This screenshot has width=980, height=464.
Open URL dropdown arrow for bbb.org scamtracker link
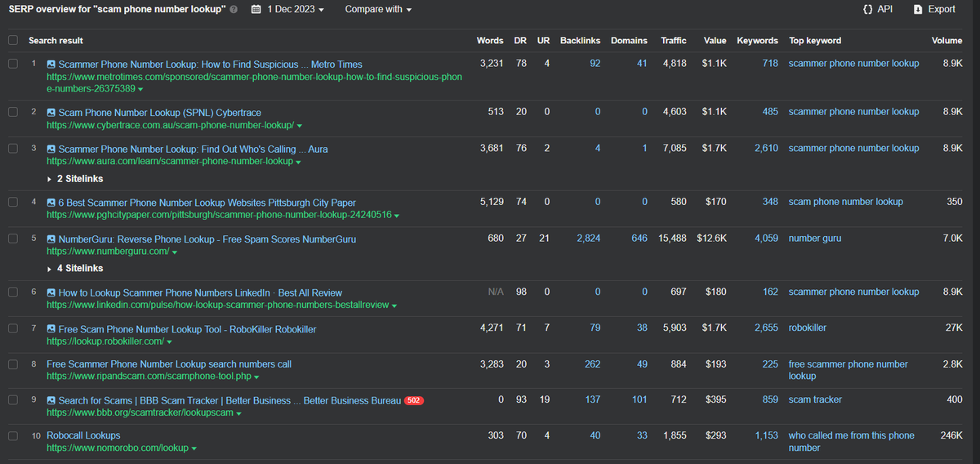point(239,414)
